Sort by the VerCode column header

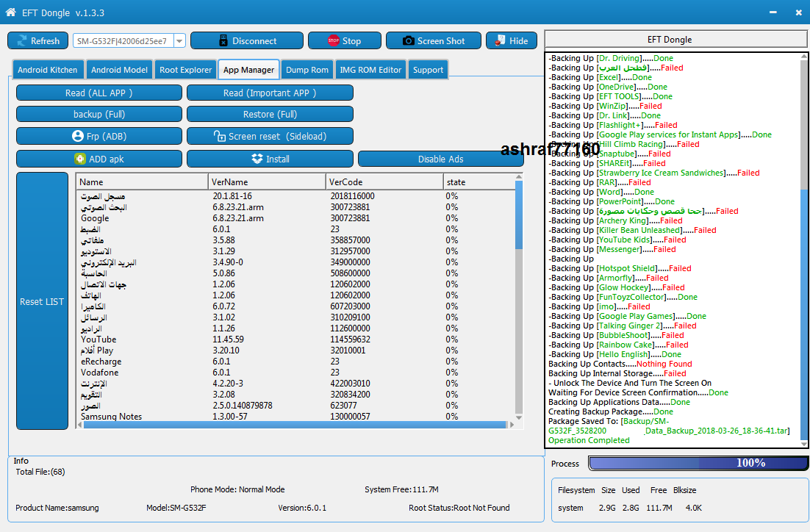384,181
